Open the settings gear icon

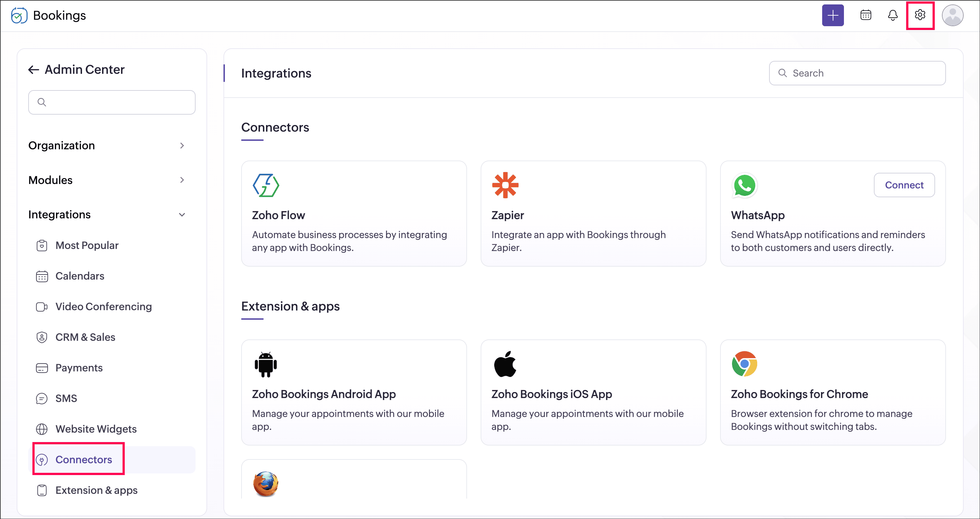point(919,15)
